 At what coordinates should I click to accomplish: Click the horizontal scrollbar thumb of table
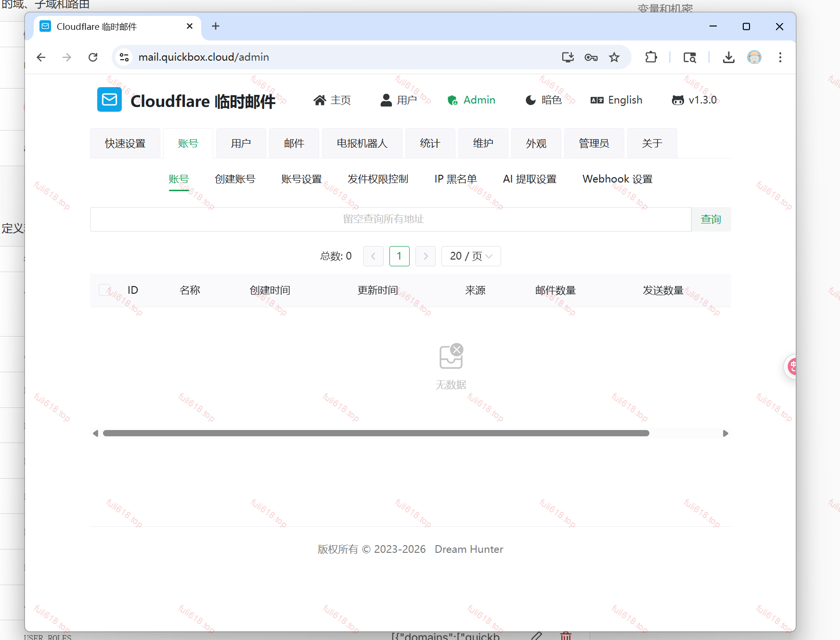tap(376, 433)
